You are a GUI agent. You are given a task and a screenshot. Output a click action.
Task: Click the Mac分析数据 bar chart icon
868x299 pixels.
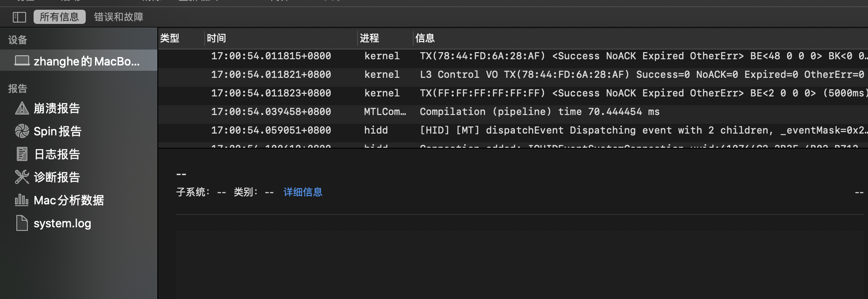pos(22,200)
